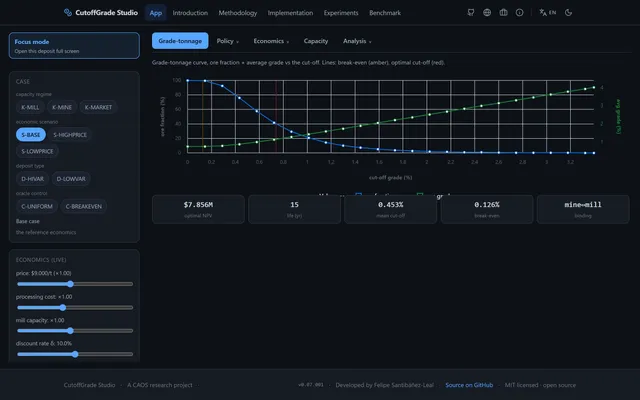The width and height of the screenshot is (640, 400).
Task: Open the GitHub icon in header
Action: 471,13
